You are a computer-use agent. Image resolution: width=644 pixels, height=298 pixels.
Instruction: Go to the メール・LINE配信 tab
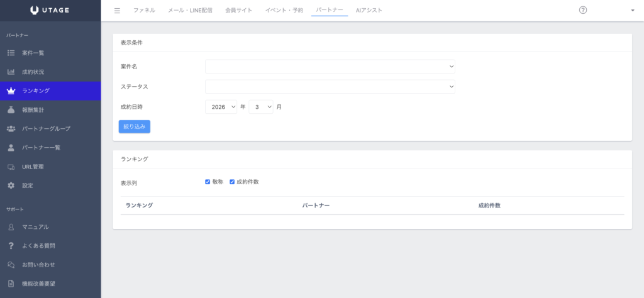pos(191,11)
